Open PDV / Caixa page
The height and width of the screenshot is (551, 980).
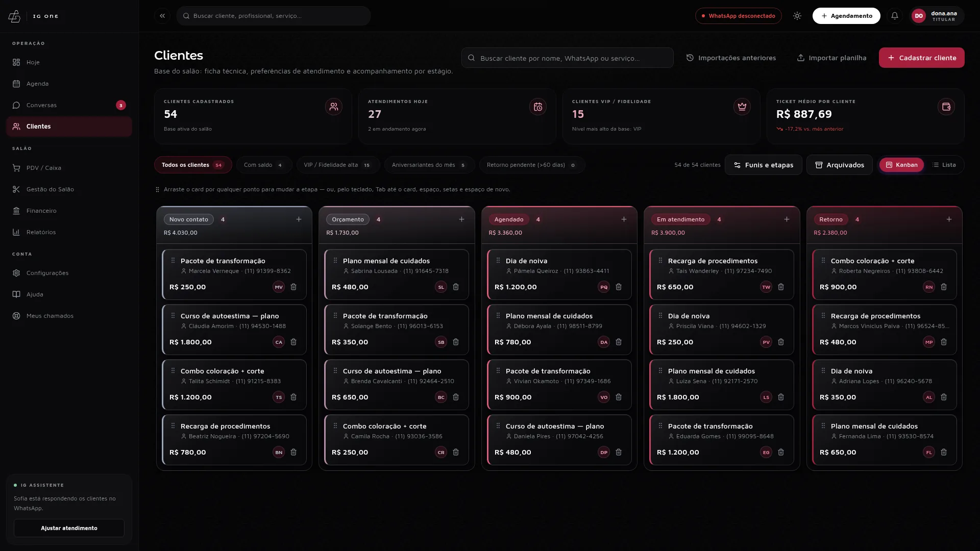pyautogui.click(x=69, y=168)
